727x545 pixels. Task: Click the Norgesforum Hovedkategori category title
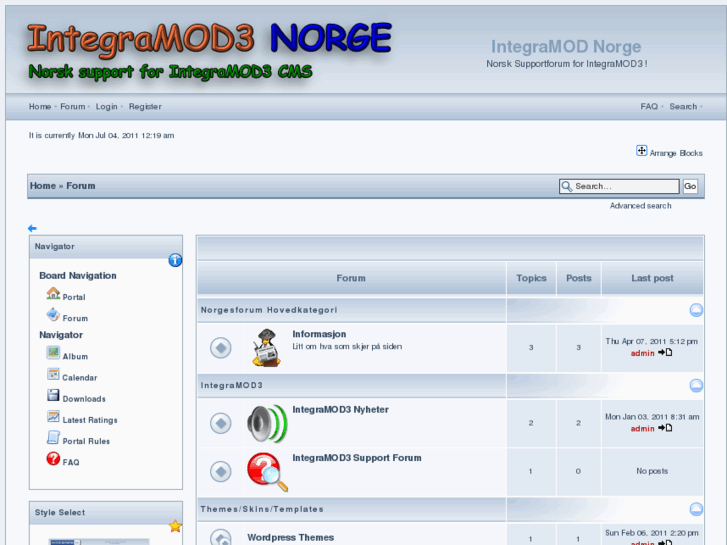tap(269, 310)
